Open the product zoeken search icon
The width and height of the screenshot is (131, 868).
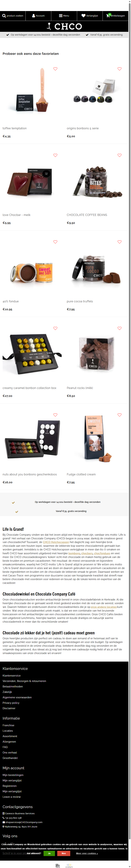pos(12,15)
